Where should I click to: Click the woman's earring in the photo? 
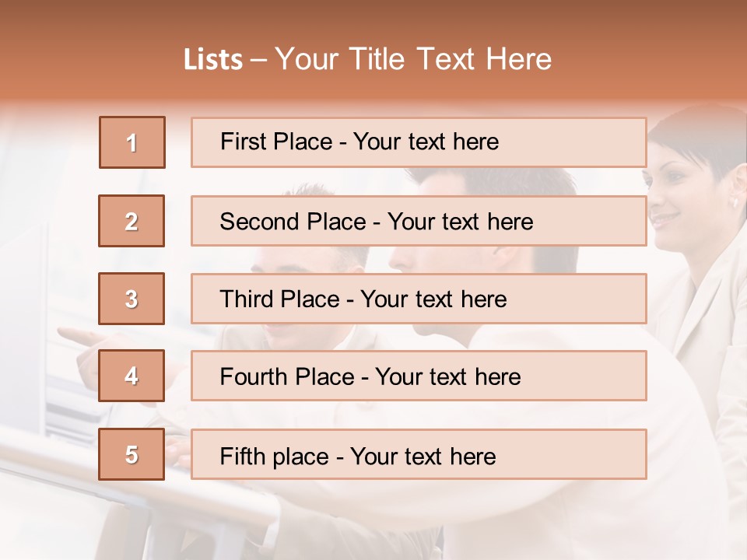click(734, 202)
